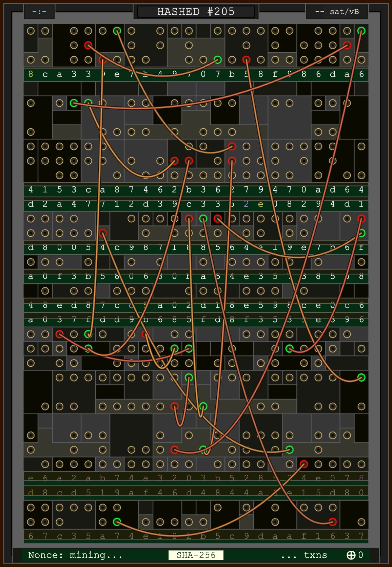Viewport: 392px width, 567px height.
Task: Click green jack directly above the 8ca33 hash row
Action: coord(218,60)
